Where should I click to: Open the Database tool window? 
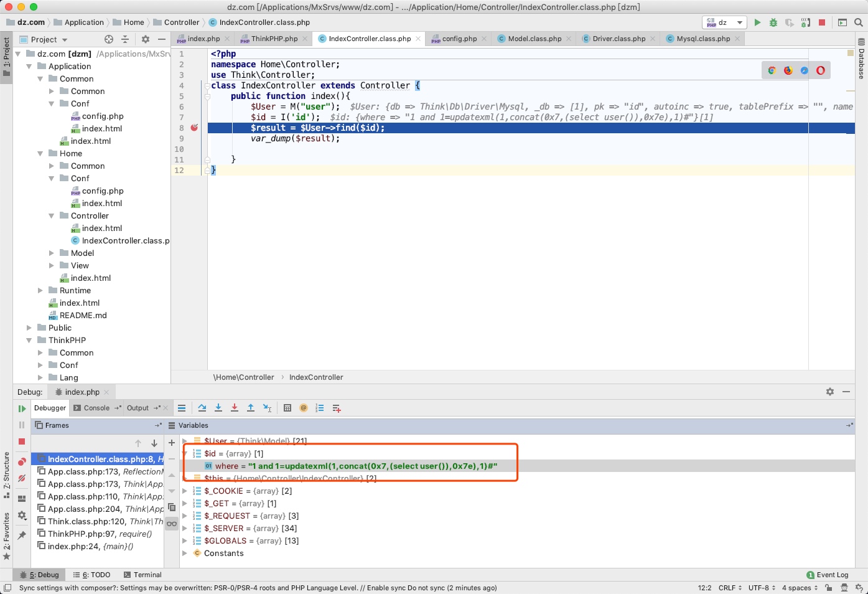pyautogui.click(x=862, y=59)
